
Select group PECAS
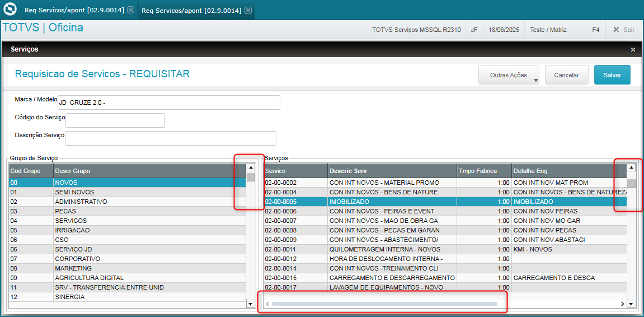(128, 211)
